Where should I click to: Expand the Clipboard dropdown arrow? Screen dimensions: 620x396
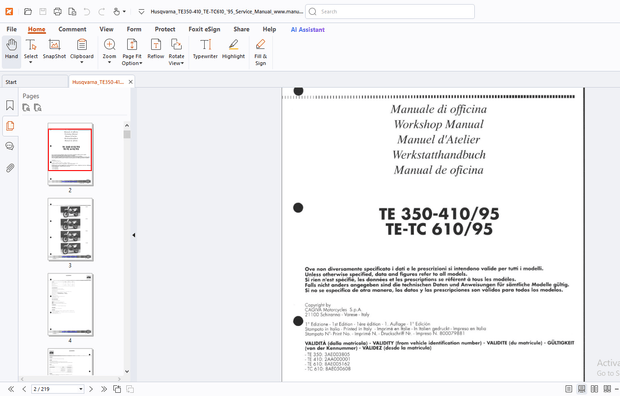pos(82,63)
